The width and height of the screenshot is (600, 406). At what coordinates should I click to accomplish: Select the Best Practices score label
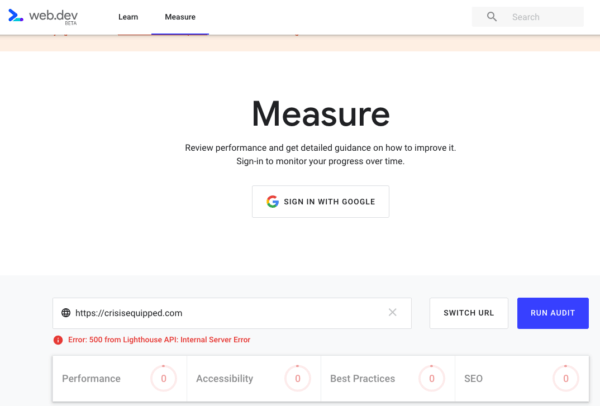click(362, 378)
